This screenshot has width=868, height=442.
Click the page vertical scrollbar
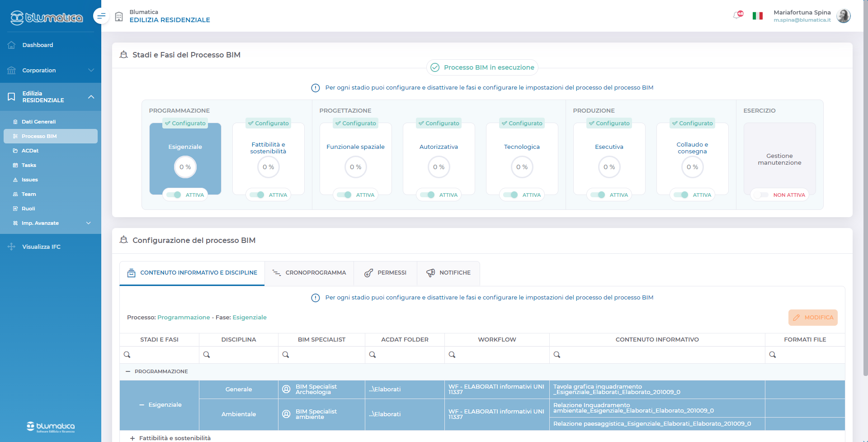click(865, 188)
